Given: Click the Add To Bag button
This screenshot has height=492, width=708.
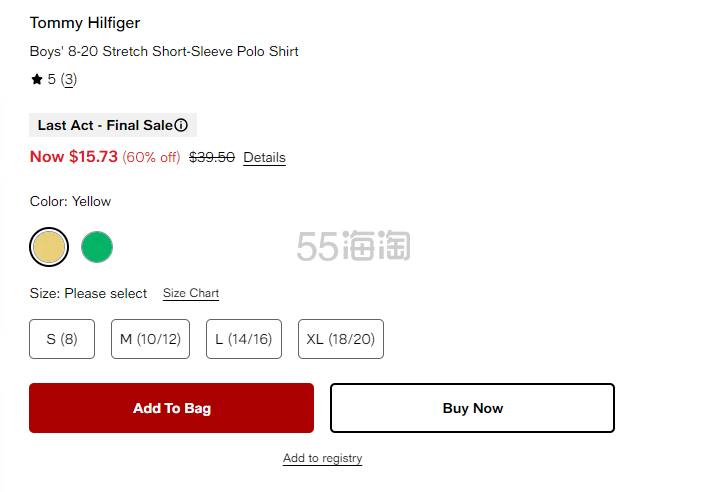Looking at the screenshot, I should (x=171, y=408).
